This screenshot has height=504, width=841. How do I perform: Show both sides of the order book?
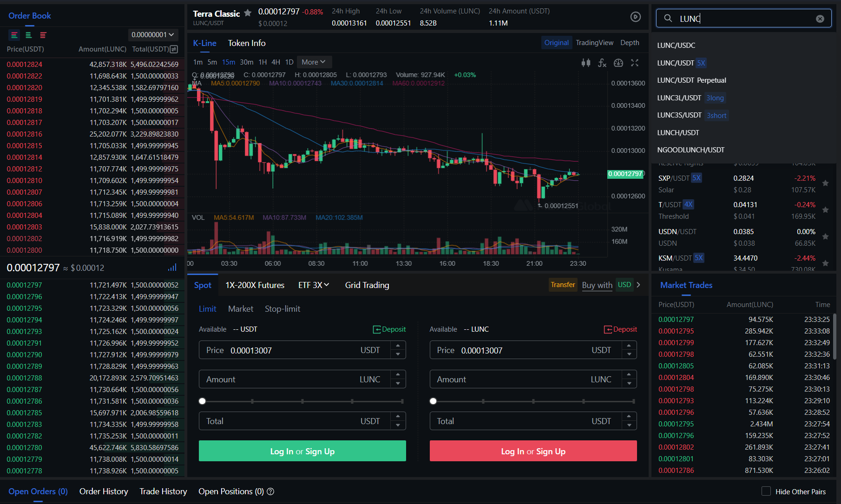point(14,35)
